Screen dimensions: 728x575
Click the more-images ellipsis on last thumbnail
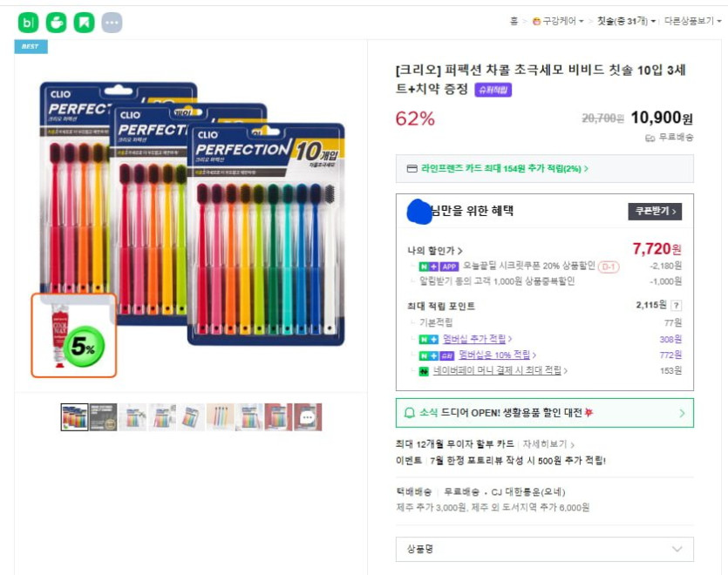(x=307, y=417)
